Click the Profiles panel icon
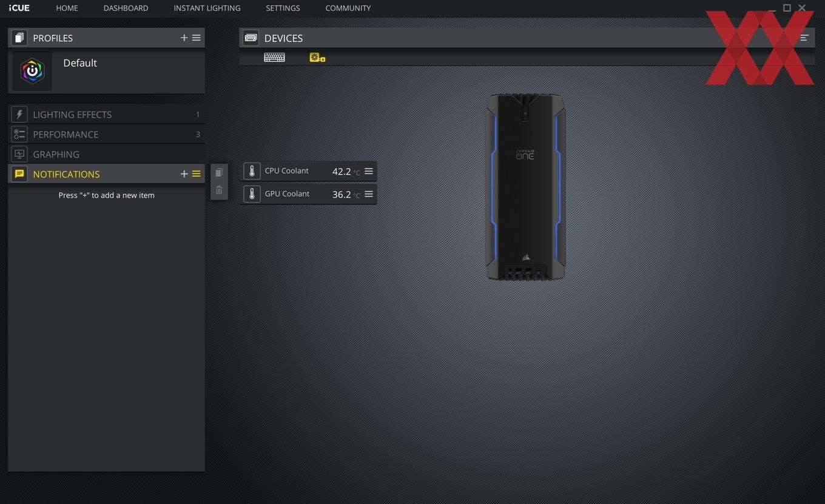Screen dimensions: 825x504 19,38
